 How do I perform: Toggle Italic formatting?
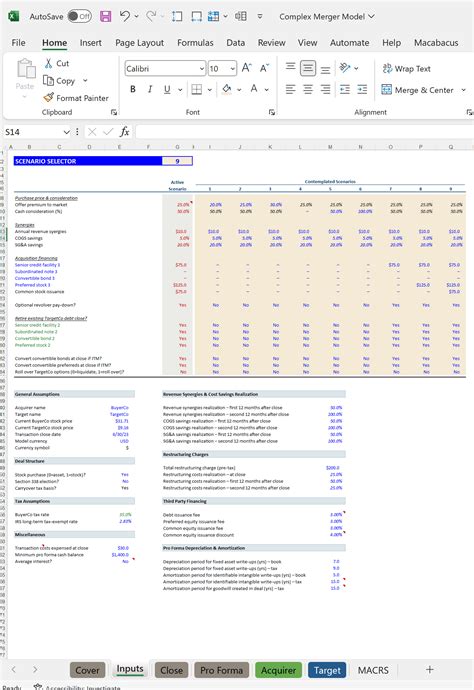pos(150,89)
